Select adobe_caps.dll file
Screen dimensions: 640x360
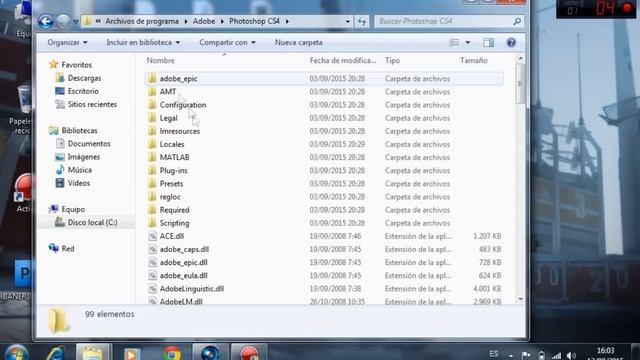click(184, 249)
